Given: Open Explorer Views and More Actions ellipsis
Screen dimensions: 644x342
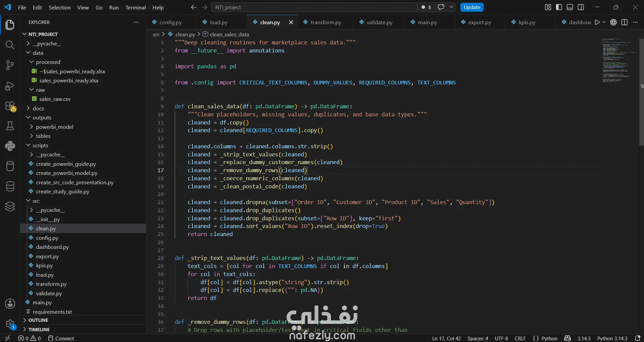Looking at the screenshot, I should [136, 22].
